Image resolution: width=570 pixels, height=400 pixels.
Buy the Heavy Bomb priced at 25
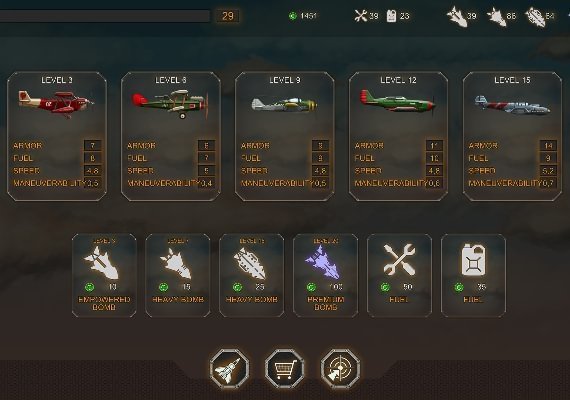252,276
